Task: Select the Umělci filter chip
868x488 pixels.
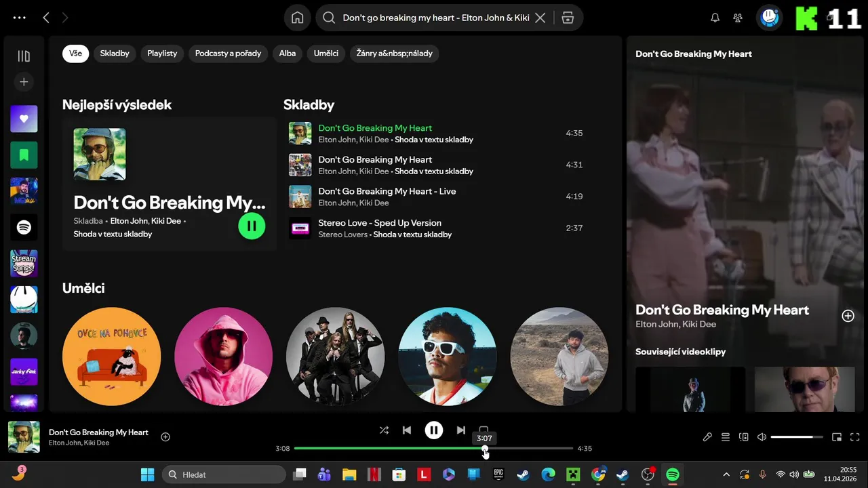Action: [x=326, y=54]
